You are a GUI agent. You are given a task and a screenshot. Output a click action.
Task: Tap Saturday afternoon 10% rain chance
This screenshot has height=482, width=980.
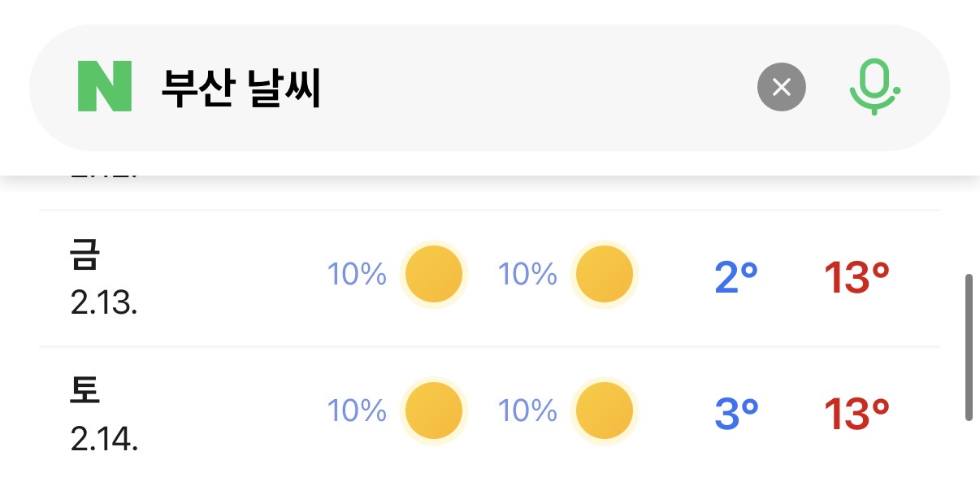[527, 410]
